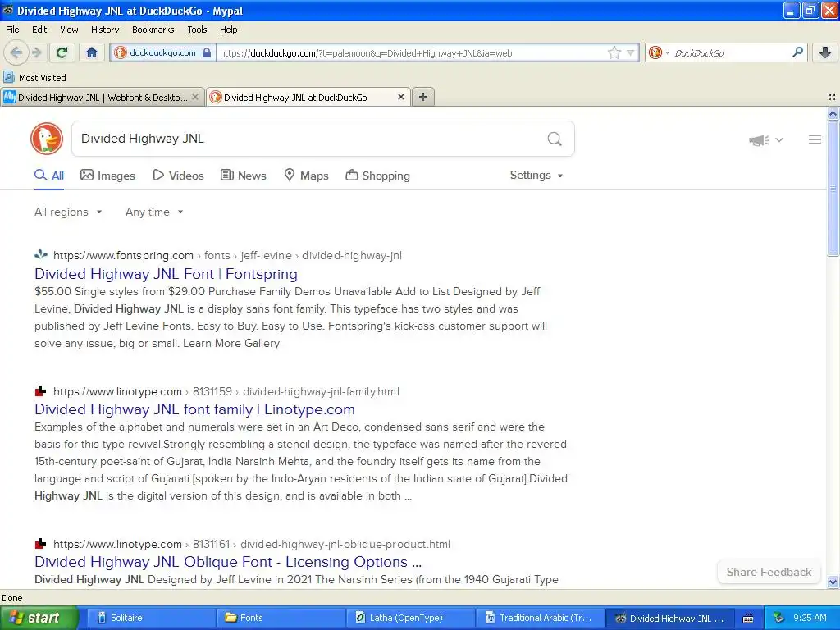Click the system clock showing 9:25 AM
Viewport: 840px width, 630px height.
point(810,618)
